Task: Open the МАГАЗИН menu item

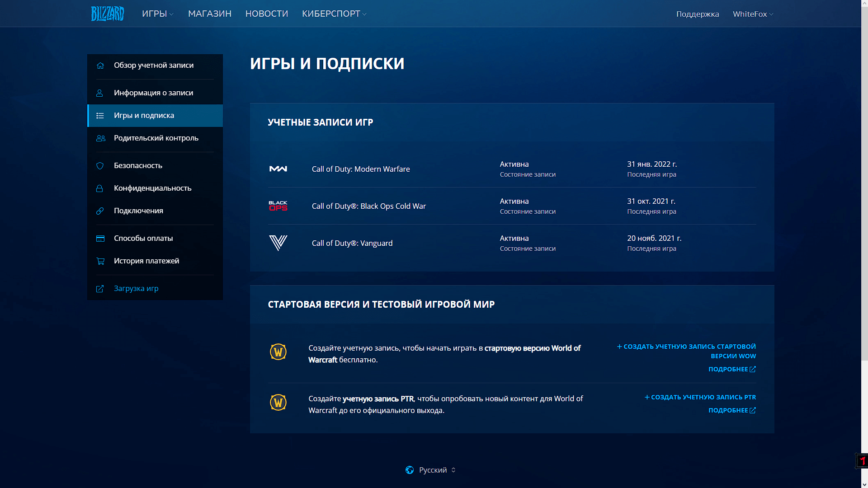Action: tap(210, 14)
